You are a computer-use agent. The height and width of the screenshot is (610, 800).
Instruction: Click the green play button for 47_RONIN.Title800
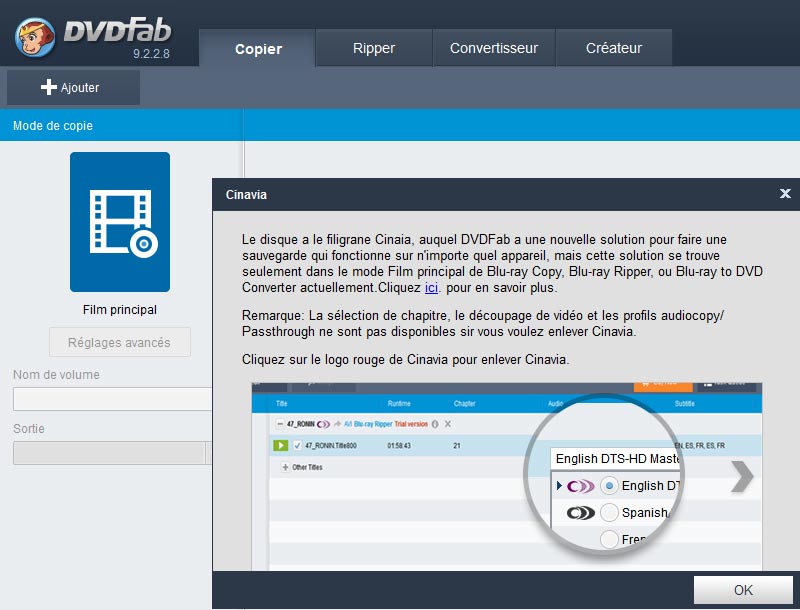click(x=281, y=445)
